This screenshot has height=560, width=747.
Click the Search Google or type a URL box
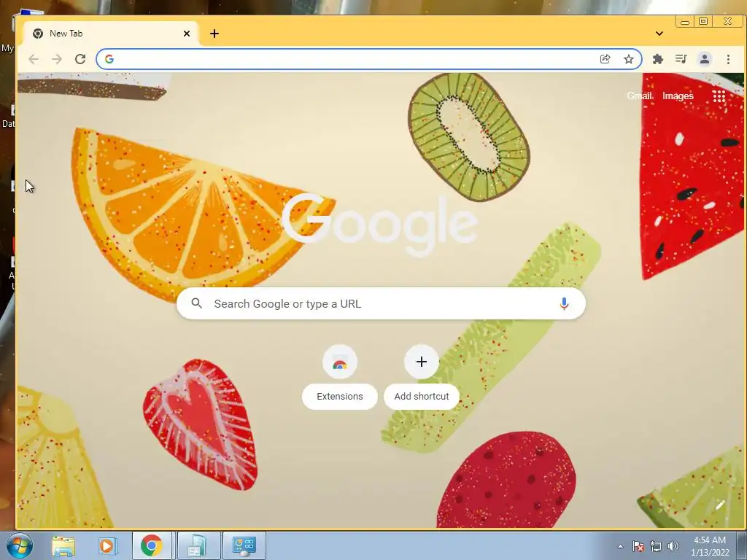(381, 303)
